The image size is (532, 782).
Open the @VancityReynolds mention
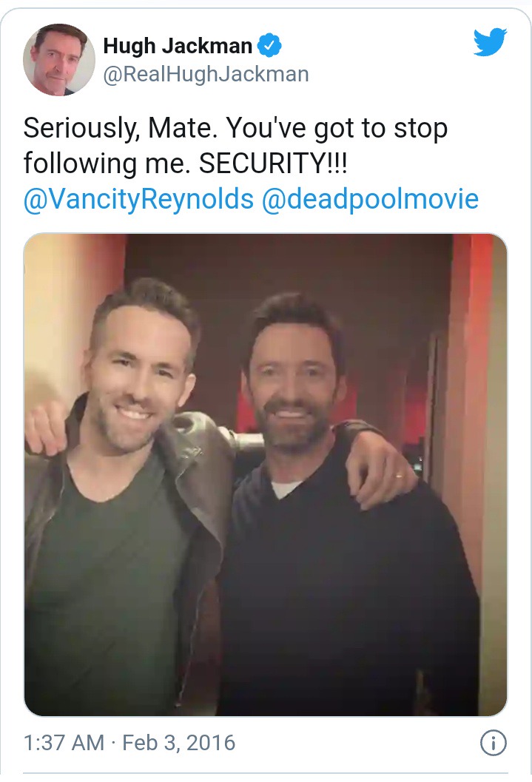click(138, 199)
